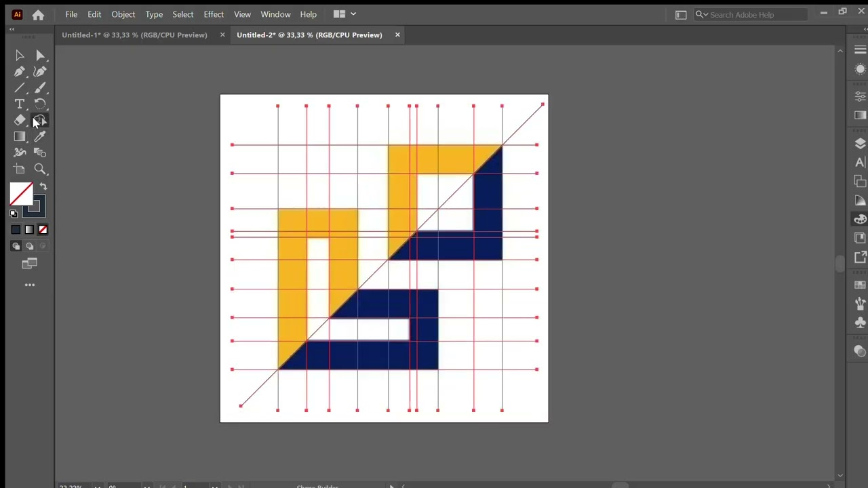This screenshot has height=488, width=868.
Task: Select the Gradient tool
Action: tap(20, 137)
